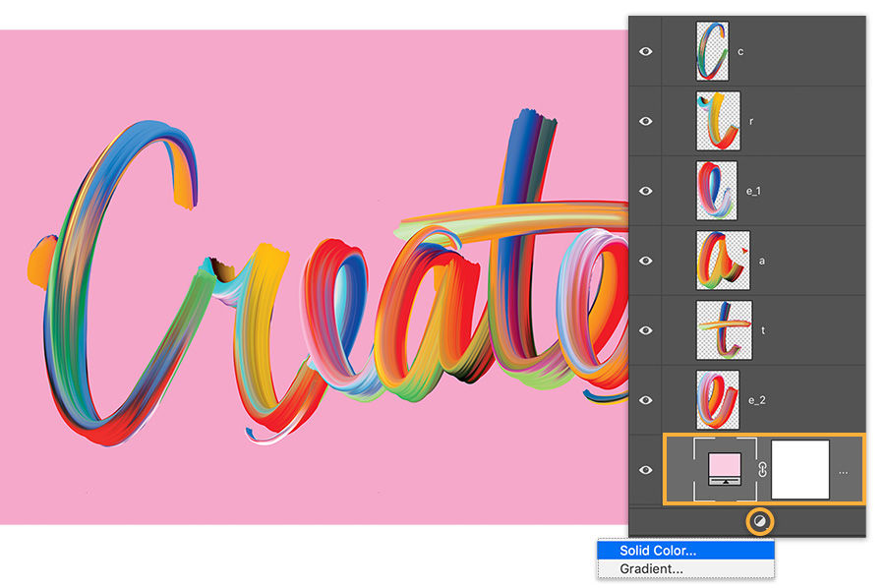Toggle the eye icon of layer 'a'
Screen dimensions: 885x588
tap(646, 260)
